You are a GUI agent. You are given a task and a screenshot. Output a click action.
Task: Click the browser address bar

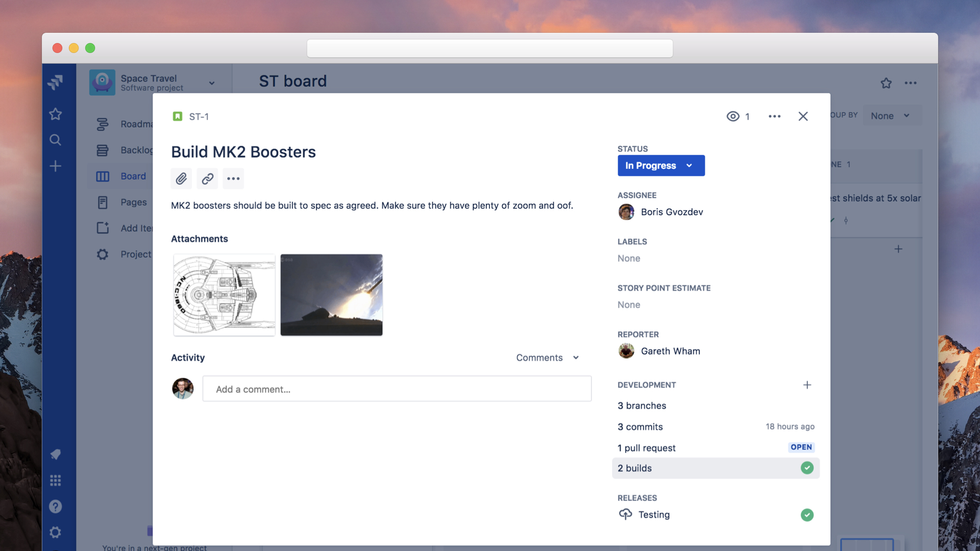click(489, 48)
